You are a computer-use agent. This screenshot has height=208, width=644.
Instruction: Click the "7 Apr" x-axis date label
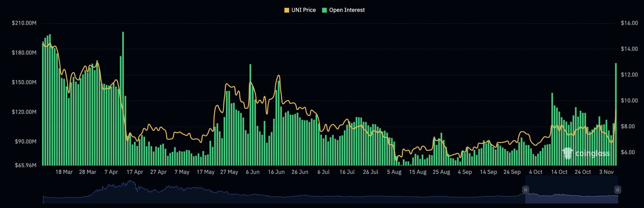tap(111, 172)
